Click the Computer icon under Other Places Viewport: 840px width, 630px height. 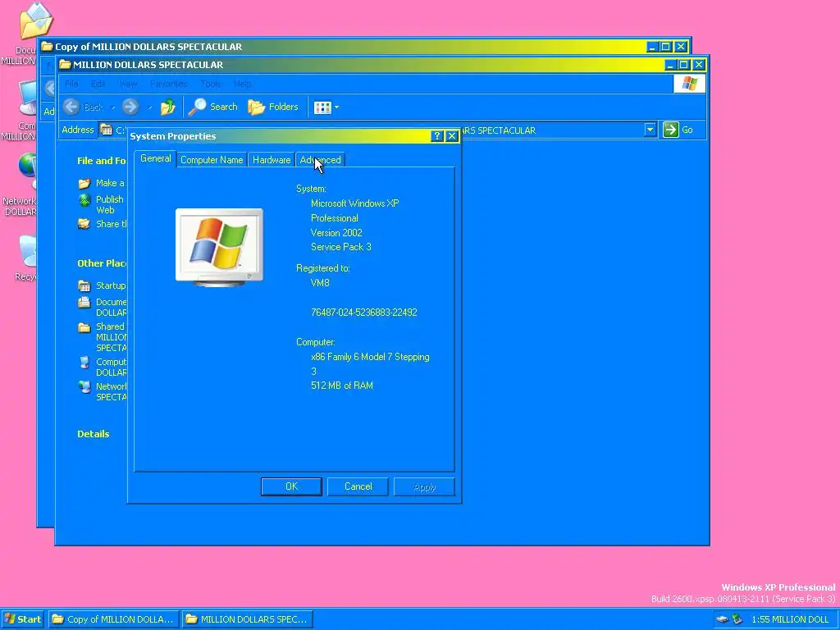coord(84,363)
